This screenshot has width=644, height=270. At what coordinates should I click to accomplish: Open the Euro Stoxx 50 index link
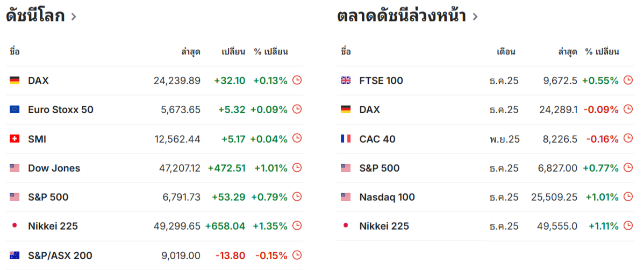[x=60, y=110]
